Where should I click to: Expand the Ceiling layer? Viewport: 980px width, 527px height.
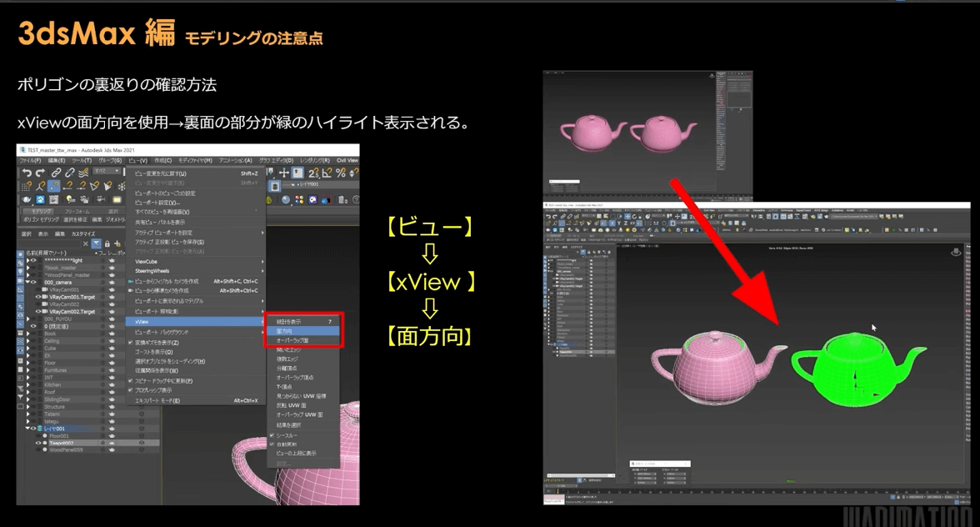(x=27, y=341)
